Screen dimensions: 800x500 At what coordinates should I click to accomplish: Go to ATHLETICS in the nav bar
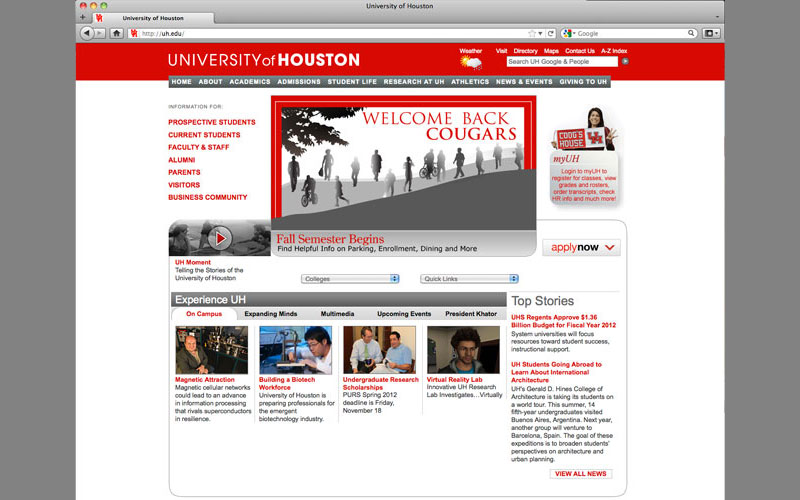click(470, 82)
